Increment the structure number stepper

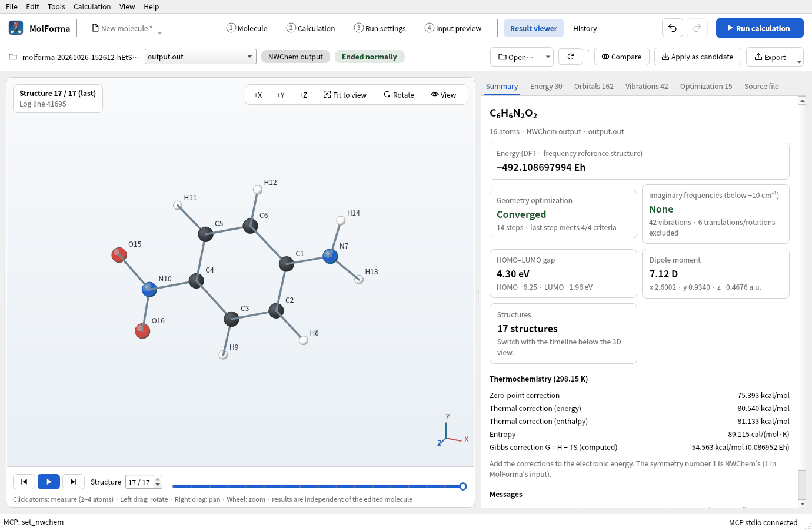pyautogui.click(x=158, y=479)
